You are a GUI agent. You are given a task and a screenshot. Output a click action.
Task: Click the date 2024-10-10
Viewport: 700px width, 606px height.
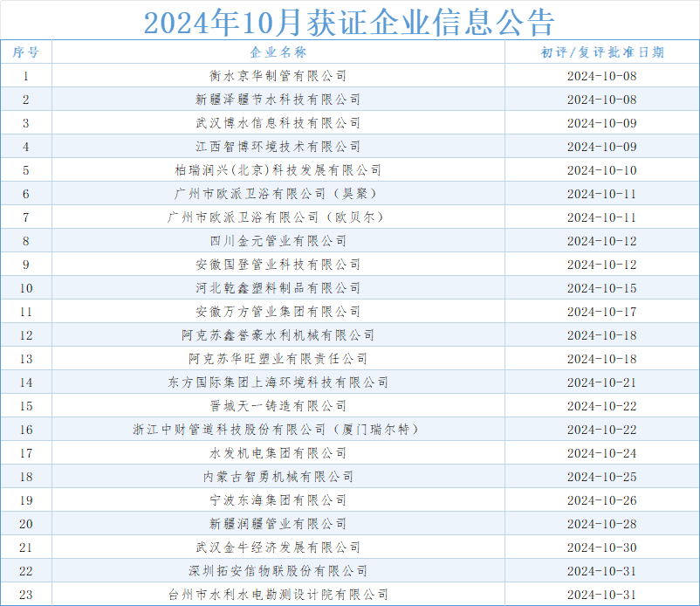pos(602,170)
